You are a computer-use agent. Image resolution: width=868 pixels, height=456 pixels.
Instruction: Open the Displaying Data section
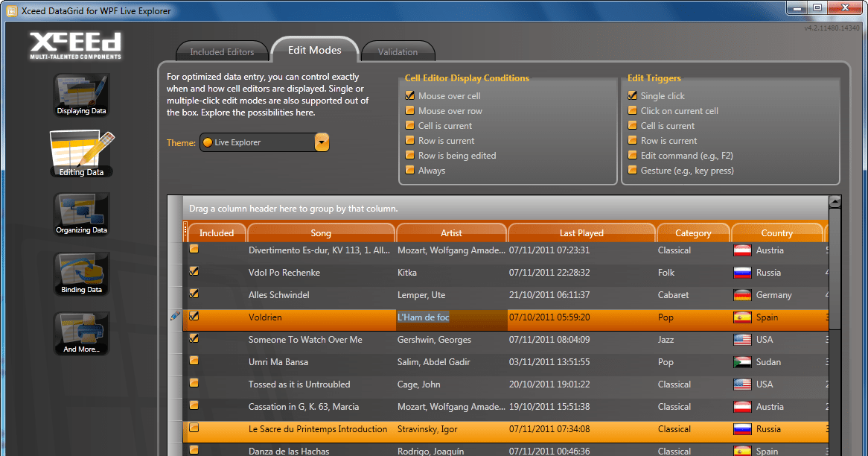pyautogui.click(x=81, y=95)
